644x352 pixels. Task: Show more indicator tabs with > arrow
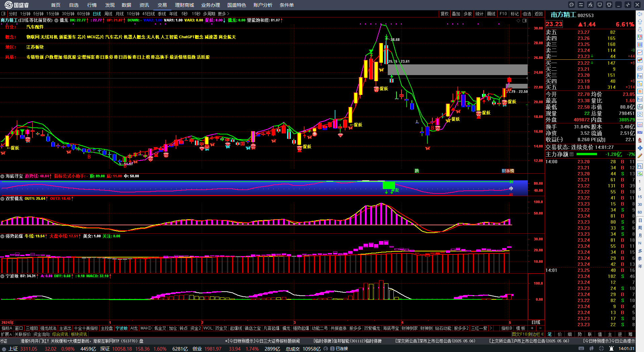(x=491, y=328)
